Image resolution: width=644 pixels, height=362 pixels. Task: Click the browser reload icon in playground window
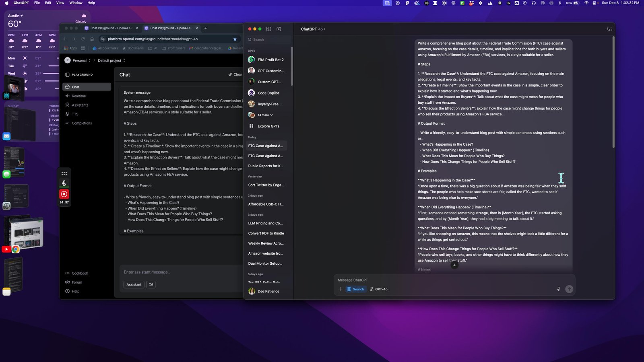point(83,39)
